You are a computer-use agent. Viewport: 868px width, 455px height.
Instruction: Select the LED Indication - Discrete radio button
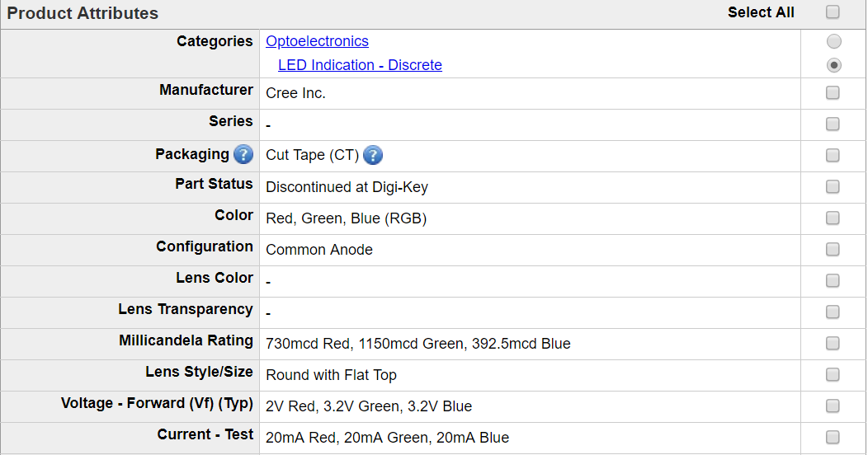pyautogui.click(x=833, y=64)
